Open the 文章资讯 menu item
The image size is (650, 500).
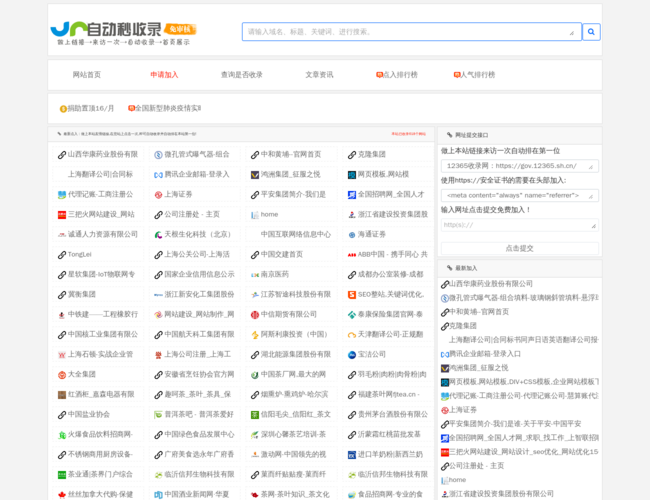pyautogui.click(x=319, y=75)
